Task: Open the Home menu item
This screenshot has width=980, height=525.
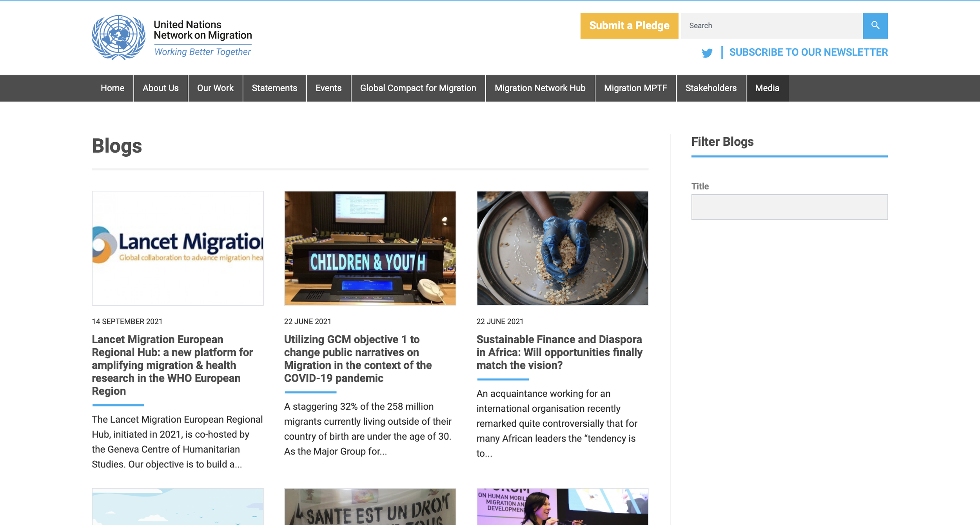Action: pos(113,88)
